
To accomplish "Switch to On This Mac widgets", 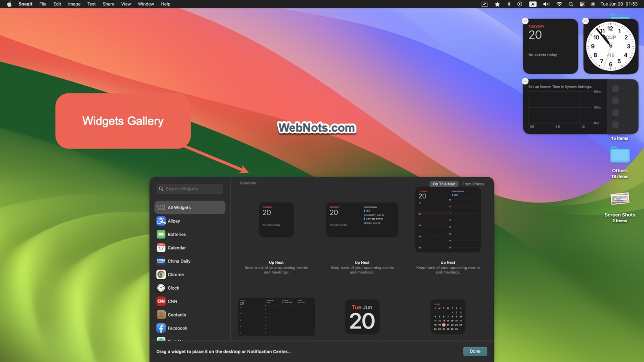I will point(444,184).
